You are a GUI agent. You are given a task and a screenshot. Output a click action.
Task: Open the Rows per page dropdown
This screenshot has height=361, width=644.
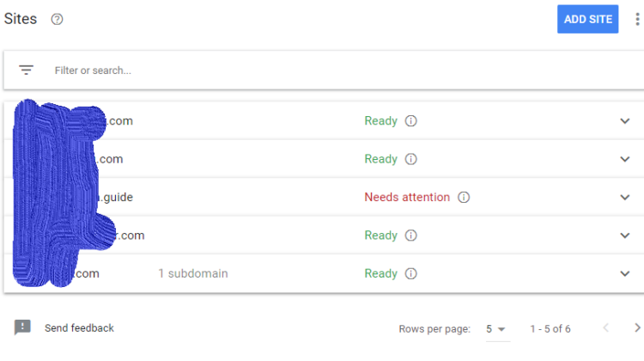[x=495, y=328]
